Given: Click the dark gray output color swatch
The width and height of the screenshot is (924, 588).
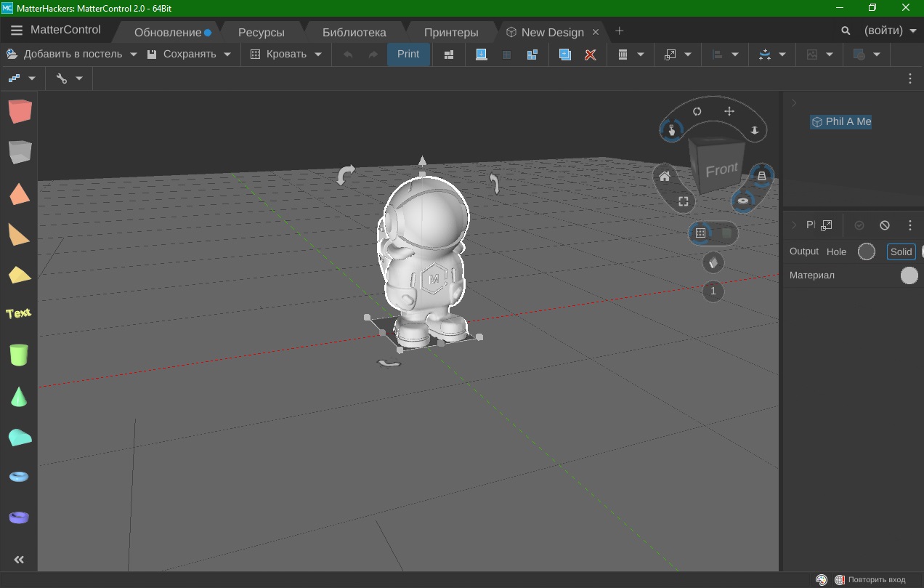Looking at the screenshot, I should (867, 251).
